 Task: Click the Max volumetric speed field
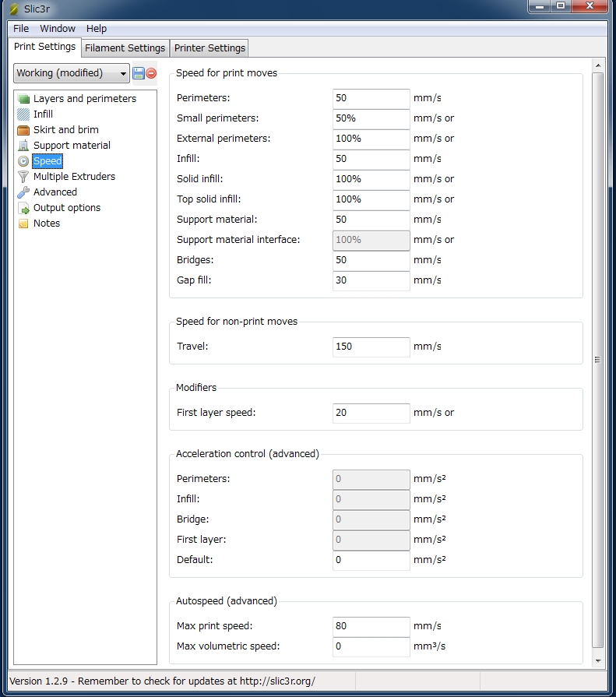click(371, 646)
